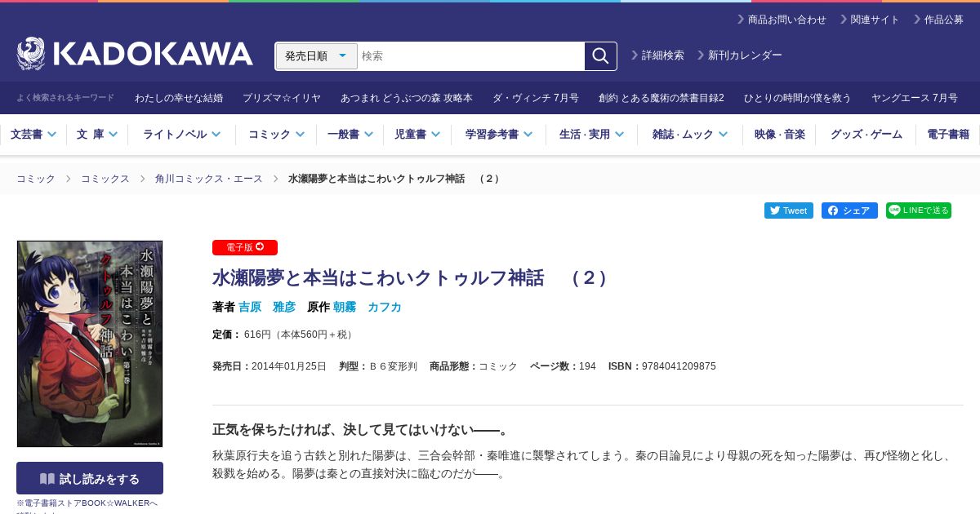Click the KADOKAWA phoenix logo
This screenshot has width=980, height=514.
click(135, 55)
